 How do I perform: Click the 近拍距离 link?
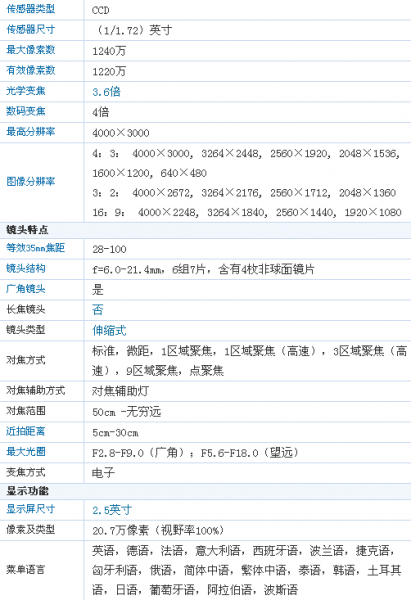tap(26, 431)
